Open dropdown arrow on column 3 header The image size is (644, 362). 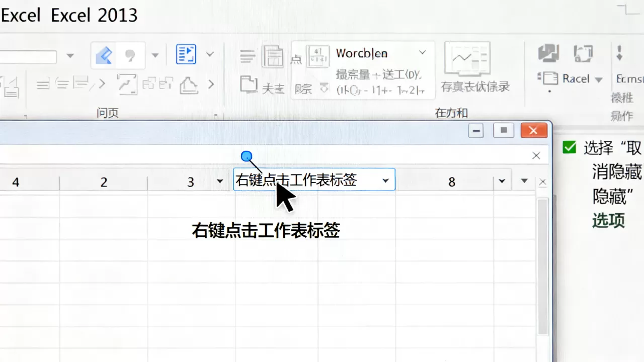click(x=219, y=181)
